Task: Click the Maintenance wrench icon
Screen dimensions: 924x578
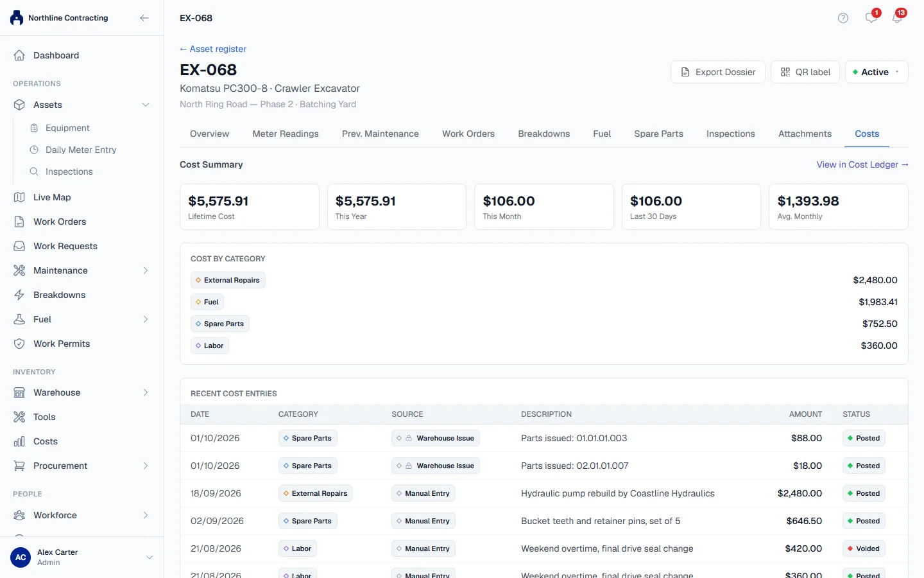Action: [x=19, y=270]
